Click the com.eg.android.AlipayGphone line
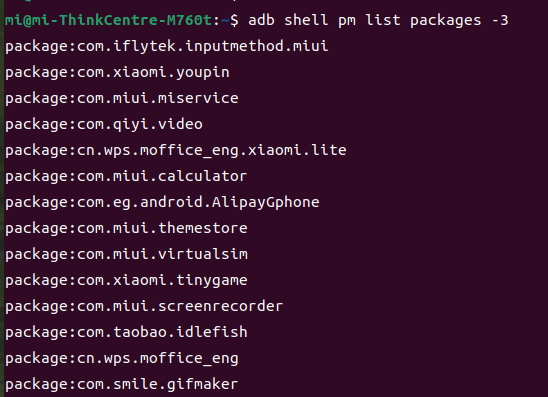This screenshot has width=548, height=397. point(162,203)
